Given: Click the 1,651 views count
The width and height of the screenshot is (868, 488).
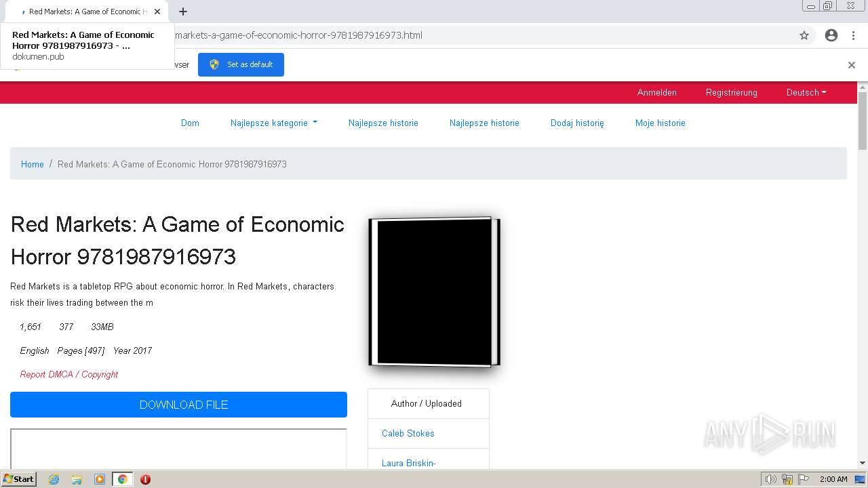Looking at the screenshot, I should tap(31, 327).
